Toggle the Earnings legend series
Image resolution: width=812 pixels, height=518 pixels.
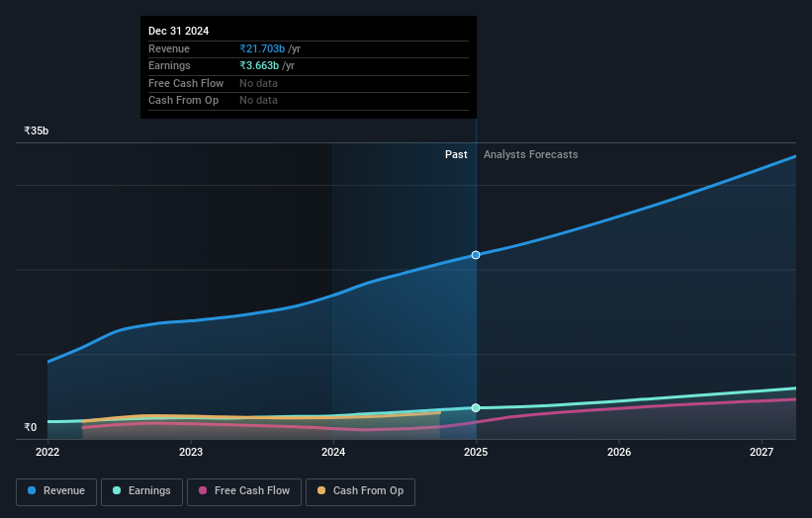click(141, 491)
